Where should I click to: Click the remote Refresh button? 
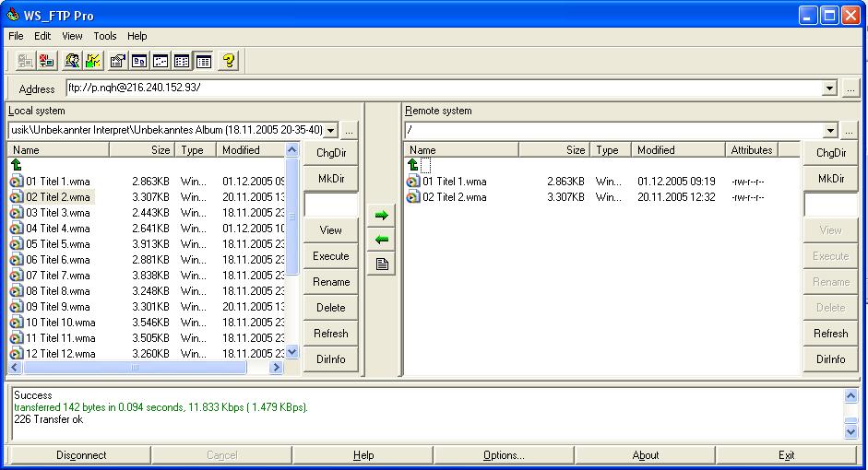tap(830, 334)
